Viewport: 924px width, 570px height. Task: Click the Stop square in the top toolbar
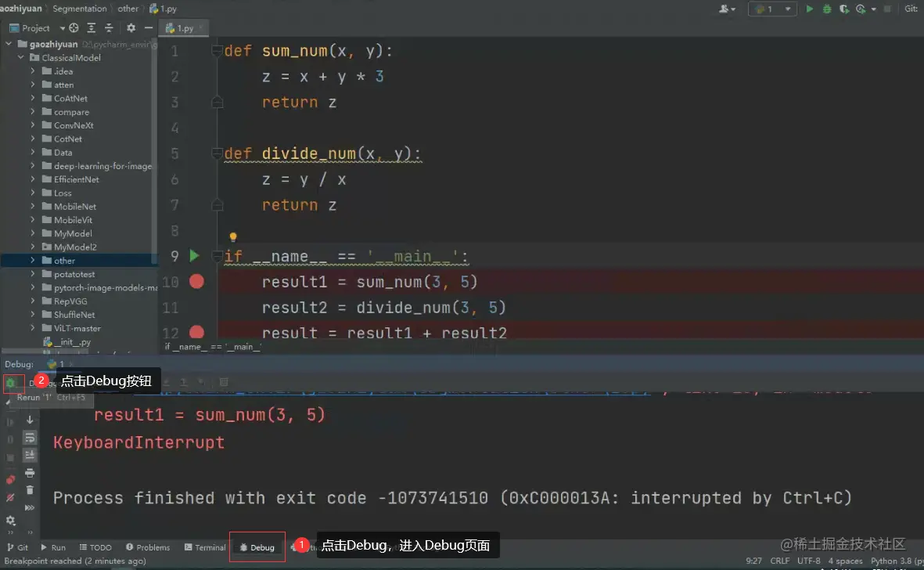click(x=887, y=9)
